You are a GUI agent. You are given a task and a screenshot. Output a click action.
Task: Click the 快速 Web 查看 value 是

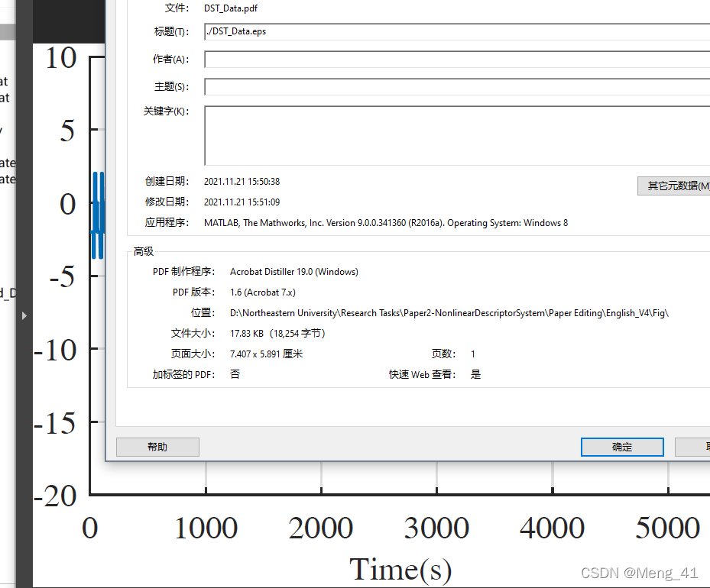(475, 374)
